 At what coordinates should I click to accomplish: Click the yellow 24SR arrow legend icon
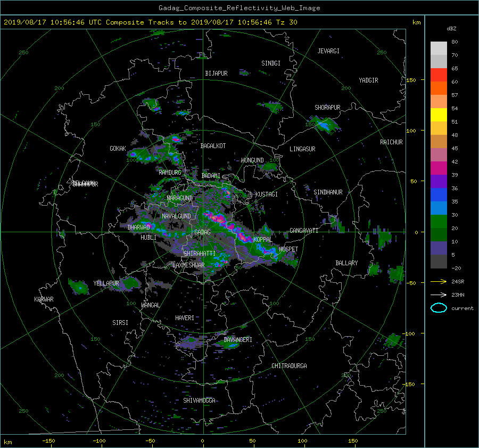[439, 281]
